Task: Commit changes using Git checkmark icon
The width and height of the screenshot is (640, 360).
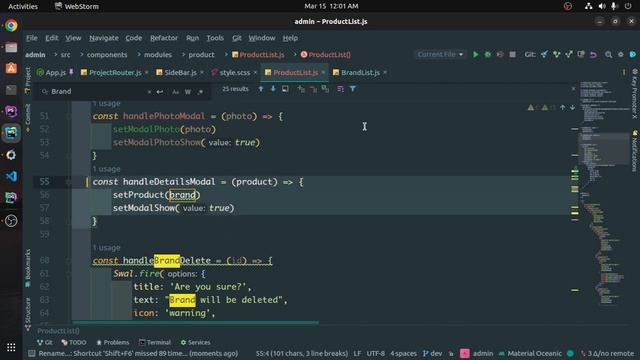Action: pos(556,54)
